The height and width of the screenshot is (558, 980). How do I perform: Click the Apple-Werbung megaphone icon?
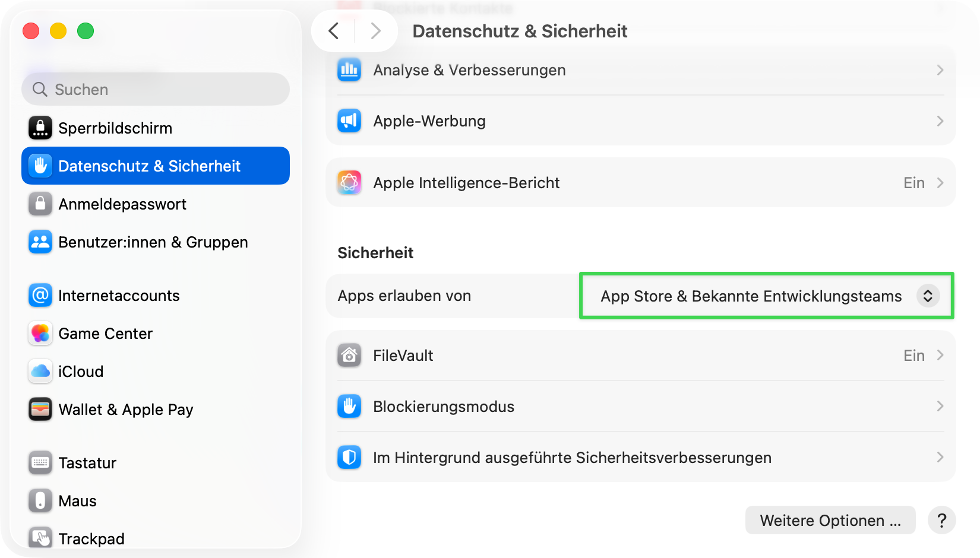pyautogui.click(x=349, y=121)
